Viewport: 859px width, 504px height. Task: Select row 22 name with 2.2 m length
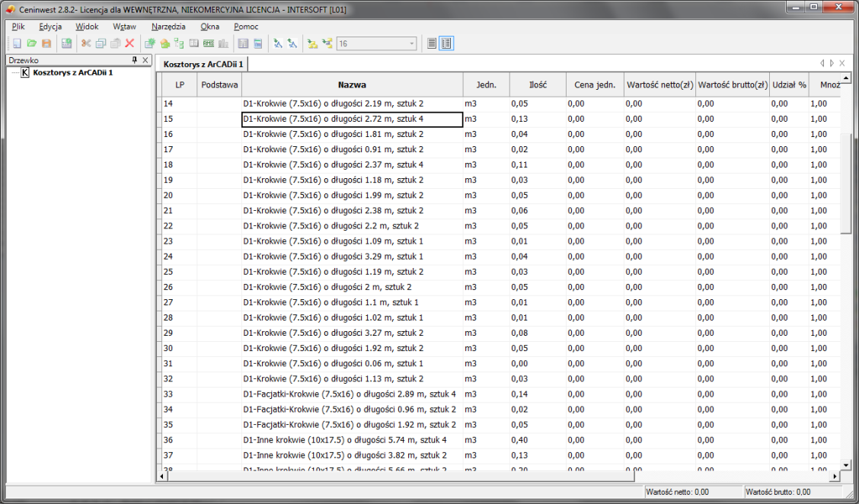pyautogui.click(x=353, y=225)
